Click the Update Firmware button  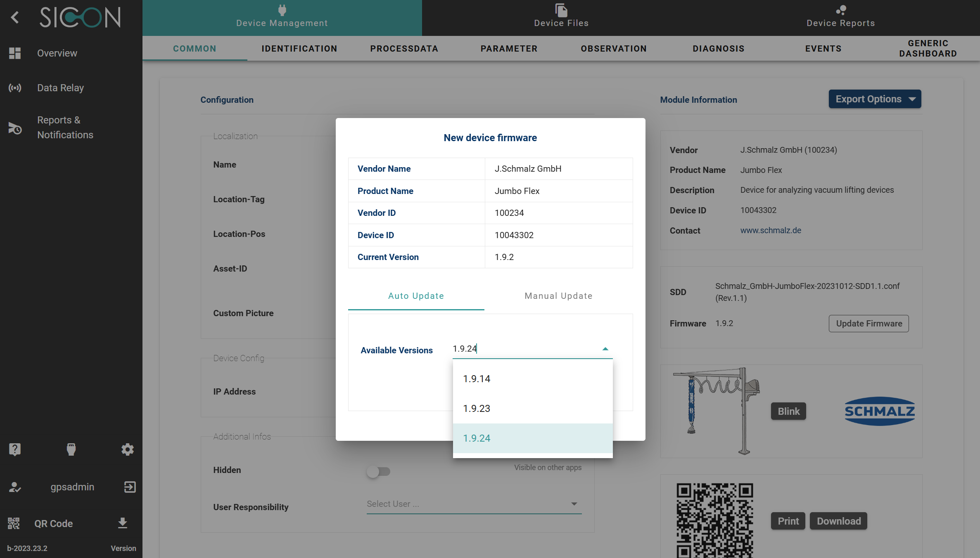point(868,324)
